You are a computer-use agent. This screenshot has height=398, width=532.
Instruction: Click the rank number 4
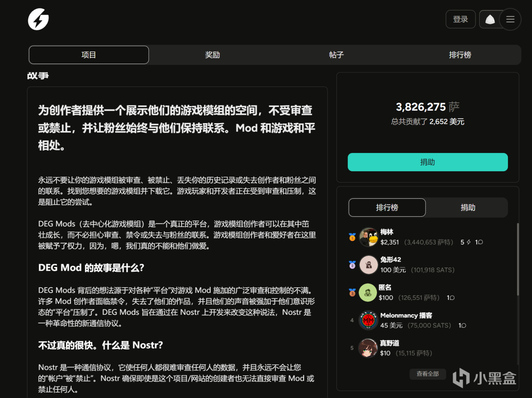pyautogui.click(x=352, y=320)
